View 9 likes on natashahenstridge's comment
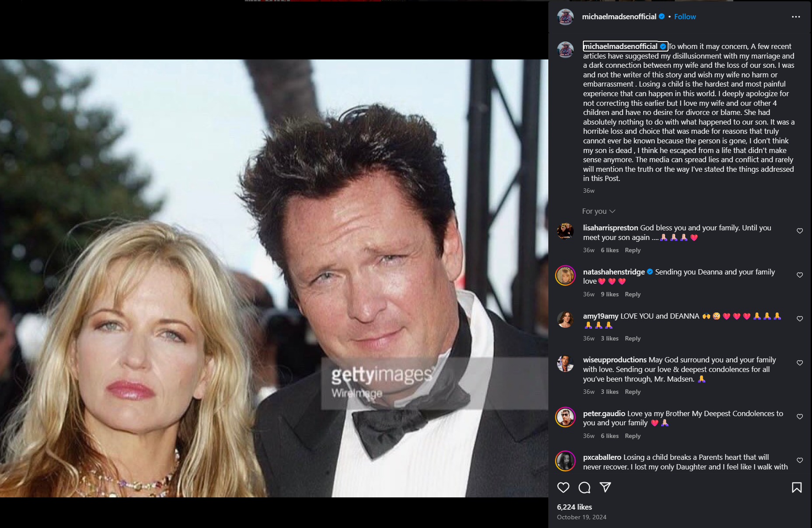The image size is (812, 528). point(610,294)
